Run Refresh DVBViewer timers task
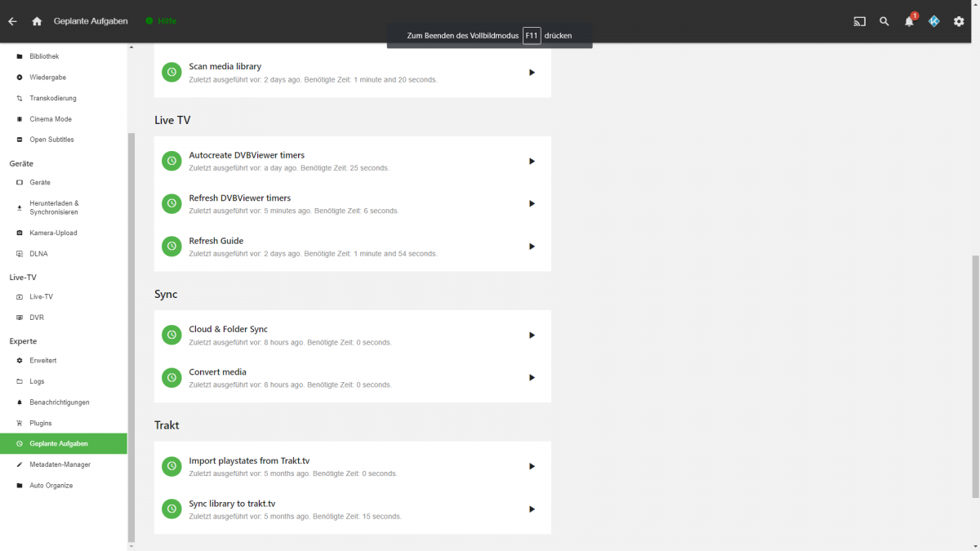980x551 pixels. coord(532,204)
